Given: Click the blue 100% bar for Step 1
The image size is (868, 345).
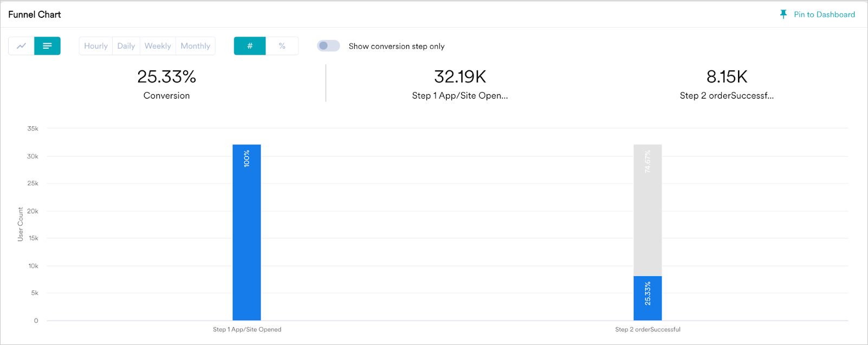Looking at the screenshot, I should click(x=247, y=232).
